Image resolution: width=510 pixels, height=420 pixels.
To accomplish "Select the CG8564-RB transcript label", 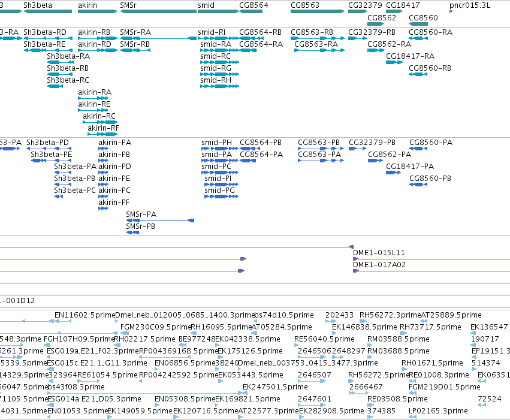I will point(260,32).
